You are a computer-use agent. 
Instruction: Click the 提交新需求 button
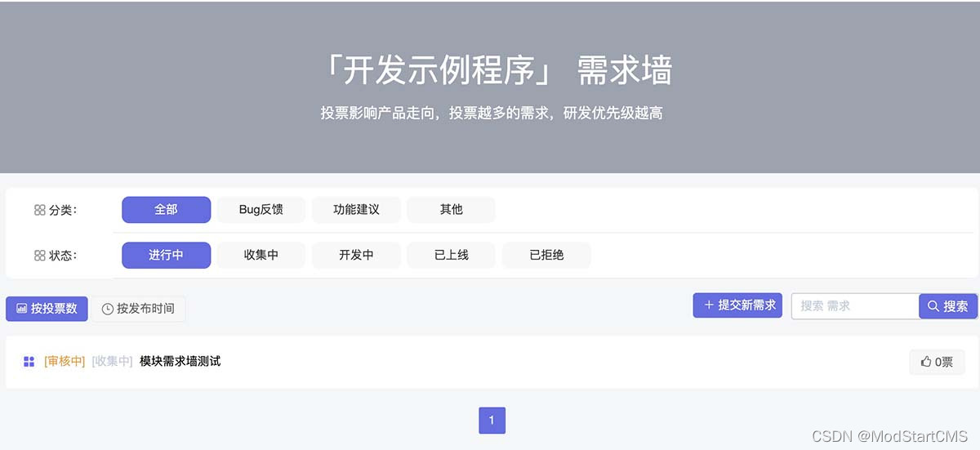(738, 305)
